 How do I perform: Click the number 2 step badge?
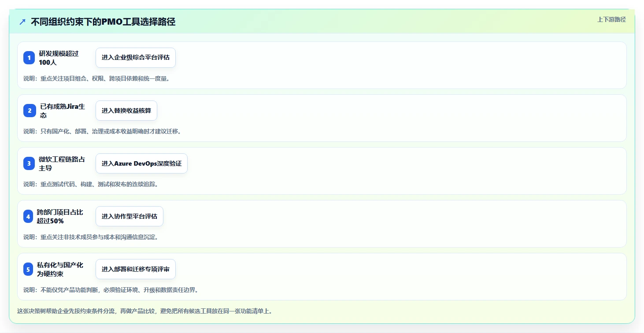(x=30, y=111)
